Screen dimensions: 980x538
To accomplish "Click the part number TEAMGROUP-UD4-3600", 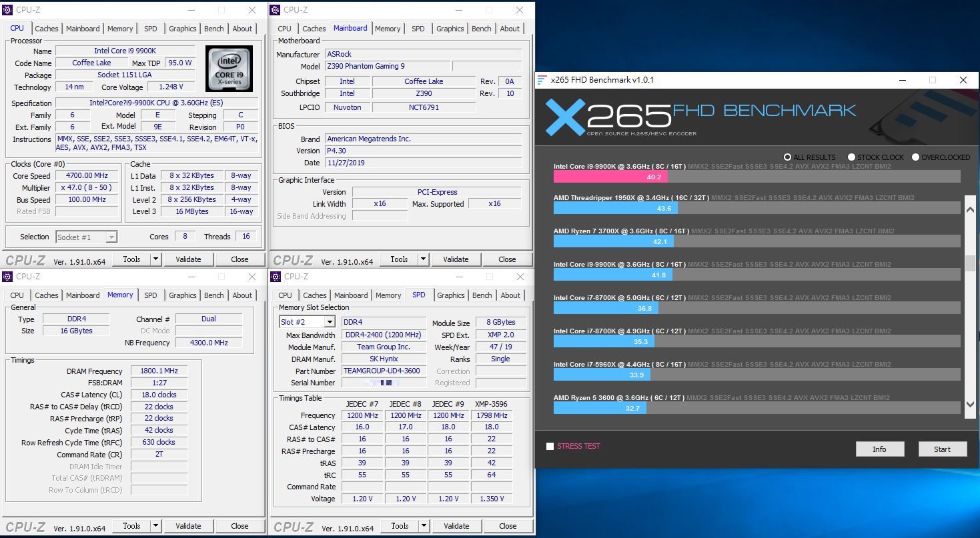I will pos(383,371).
